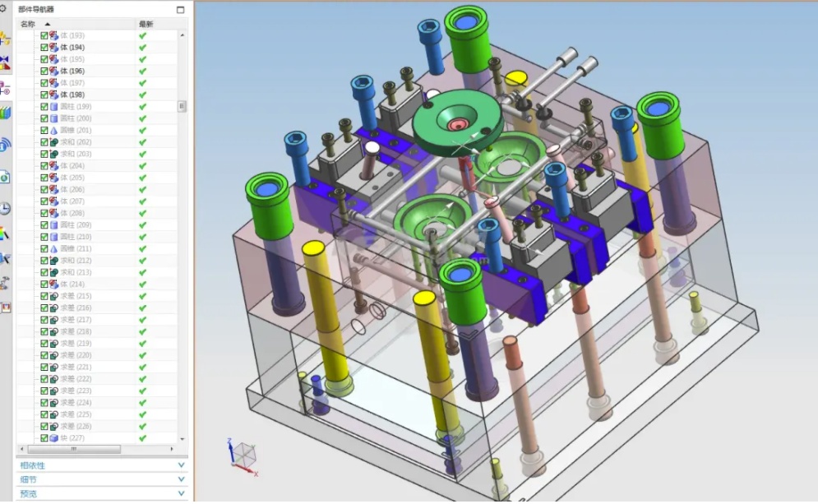
Task: Open the History clock sidebar icon
Action: (5, 209)
